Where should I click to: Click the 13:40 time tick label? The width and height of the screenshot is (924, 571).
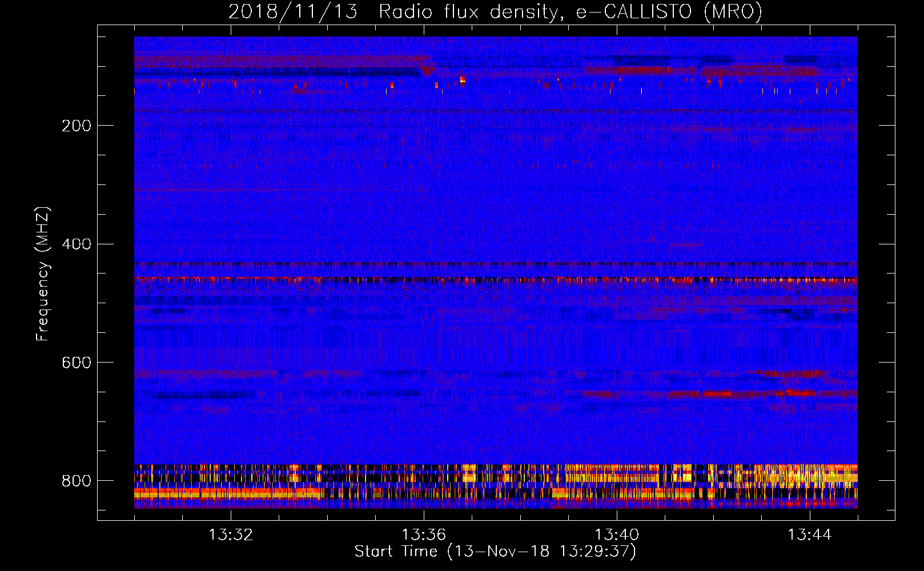pos(617,535)
